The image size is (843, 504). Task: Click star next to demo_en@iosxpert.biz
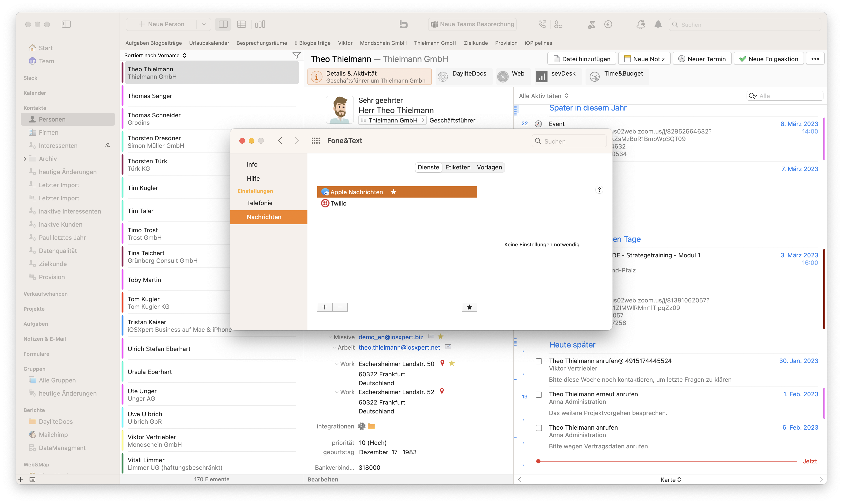(x=441, y=336)
